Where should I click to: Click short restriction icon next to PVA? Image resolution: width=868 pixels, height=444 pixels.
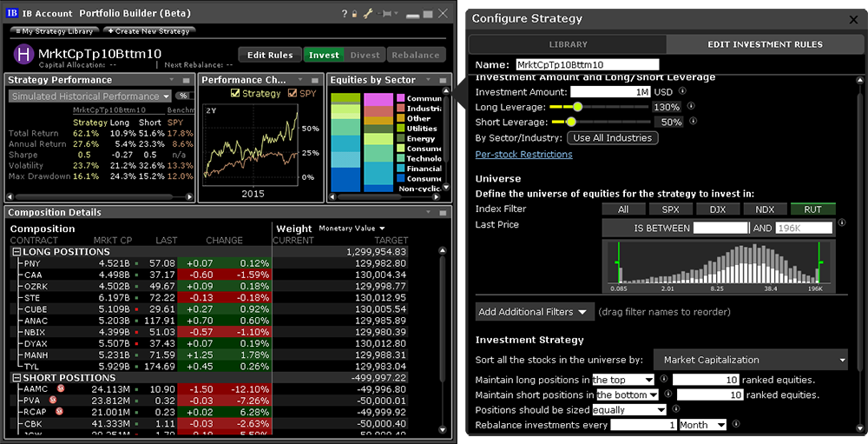click(53, 400)
